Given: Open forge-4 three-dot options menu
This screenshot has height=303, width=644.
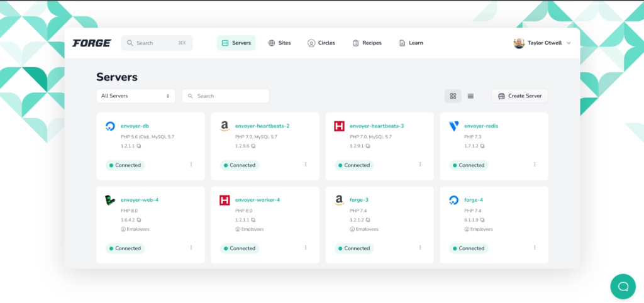Looking at the screenshot, I should coord(535,248).
